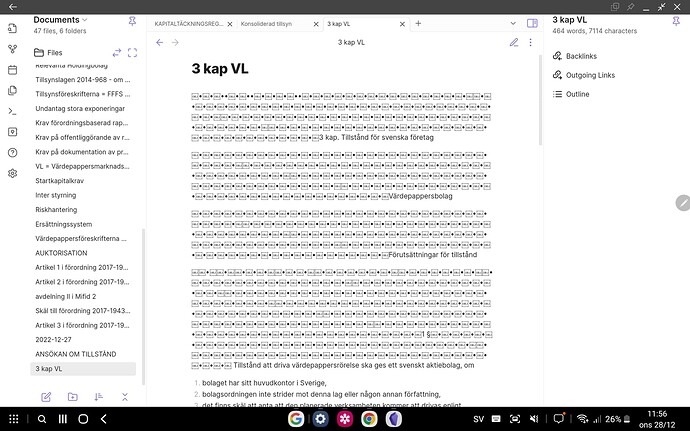The height and width of the screenshot is (431, 690).
Task: Close the Konsoliderad tillsyn tab
Action: point(314,22)
